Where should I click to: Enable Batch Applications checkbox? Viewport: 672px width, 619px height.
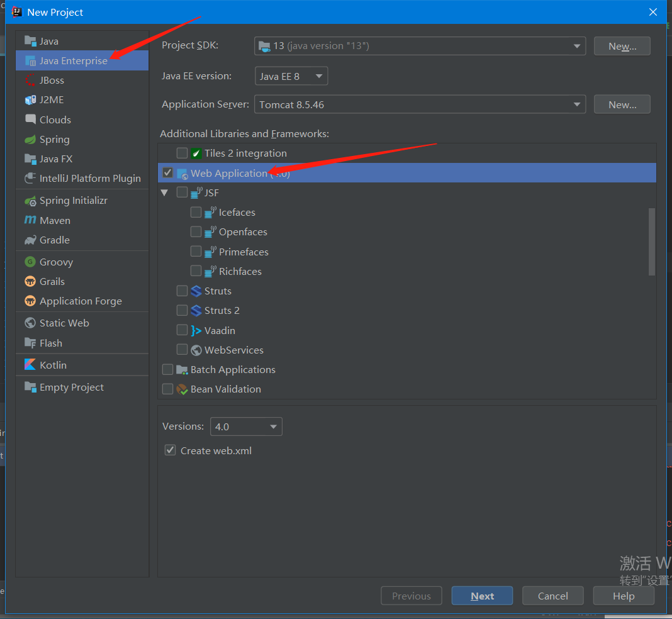pos(167,369)
